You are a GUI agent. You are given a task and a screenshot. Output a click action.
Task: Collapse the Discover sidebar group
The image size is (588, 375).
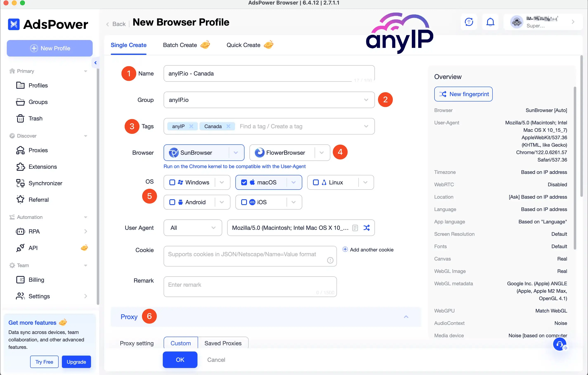pyautogui.click(x=85, y=136)
